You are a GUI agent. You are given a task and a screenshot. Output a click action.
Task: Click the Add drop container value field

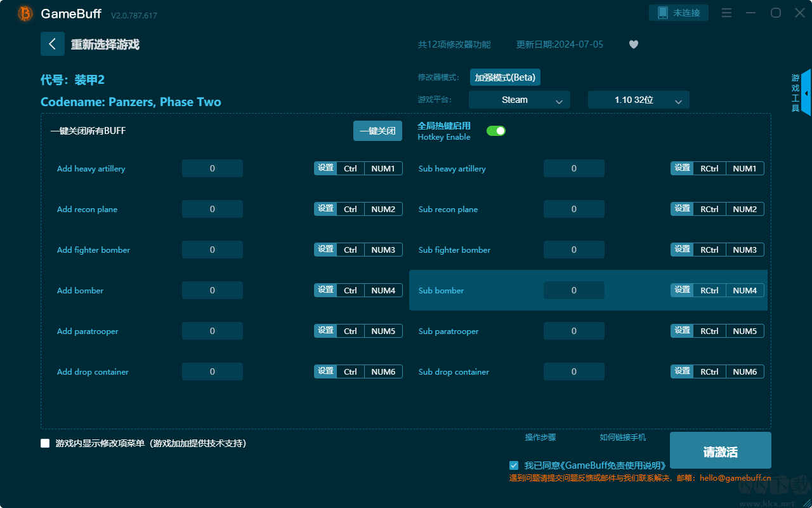pos(213,371)
